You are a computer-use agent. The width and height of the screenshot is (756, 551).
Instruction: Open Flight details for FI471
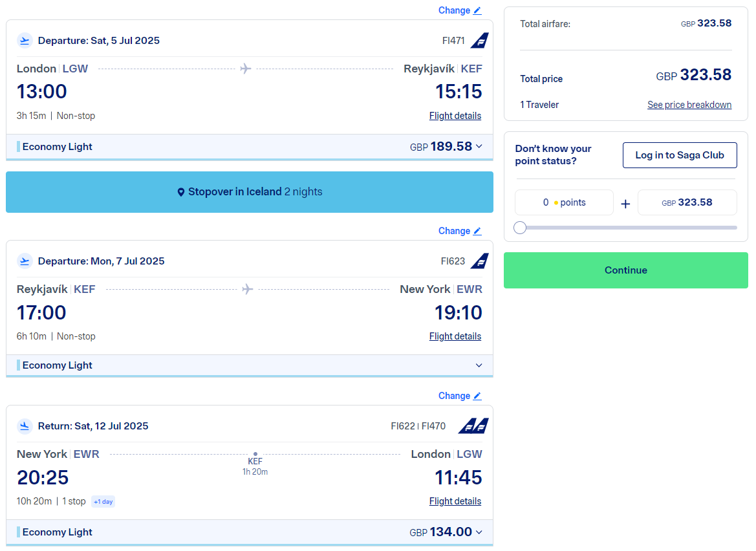click(455, 116)
